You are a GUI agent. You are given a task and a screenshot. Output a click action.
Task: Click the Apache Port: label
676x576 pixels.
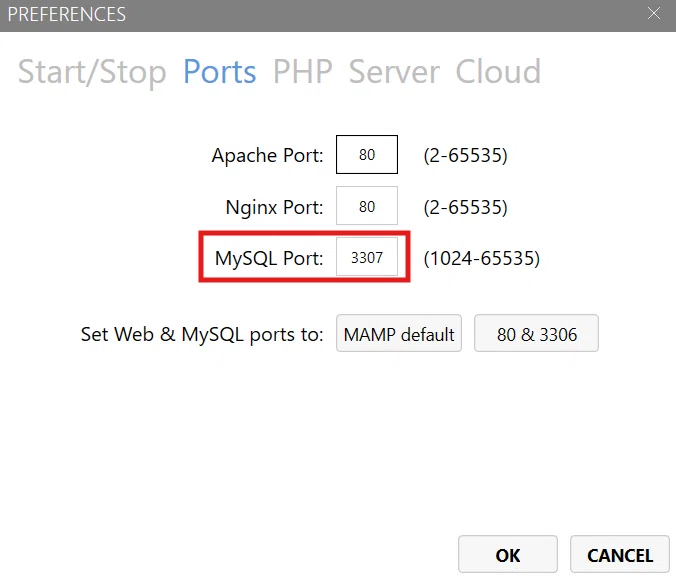pos(267,156)
